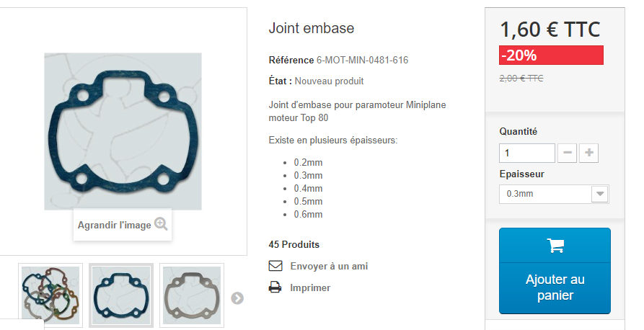Open the Agrandir l'image link

point(114,225)
